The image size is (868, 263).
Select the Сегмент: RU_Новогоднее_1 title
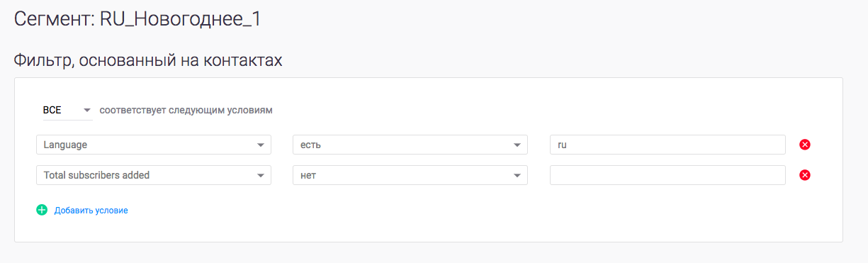click(137, 19)
